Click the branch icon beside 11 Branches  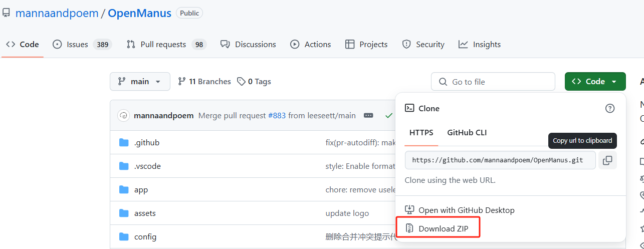tap(181, 82)
